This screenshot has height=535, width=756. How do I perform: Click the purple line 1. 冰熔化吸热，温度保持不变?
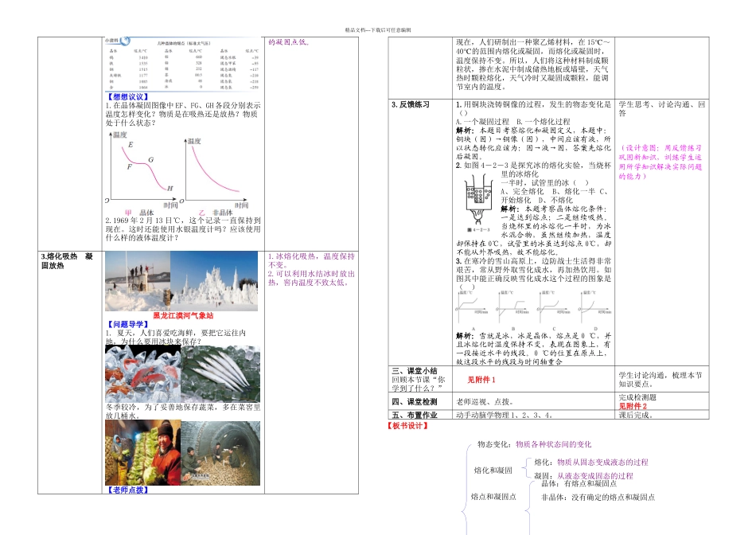(x=311, y=260)
